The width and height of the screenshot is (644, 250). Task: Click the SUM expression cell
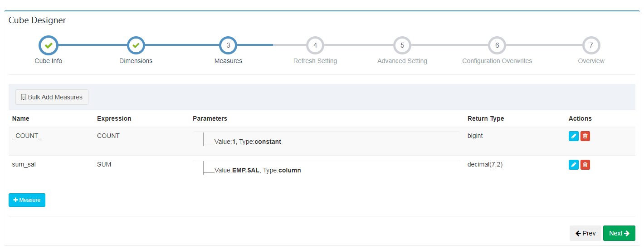pyautogui.click(x=104, y=164)
